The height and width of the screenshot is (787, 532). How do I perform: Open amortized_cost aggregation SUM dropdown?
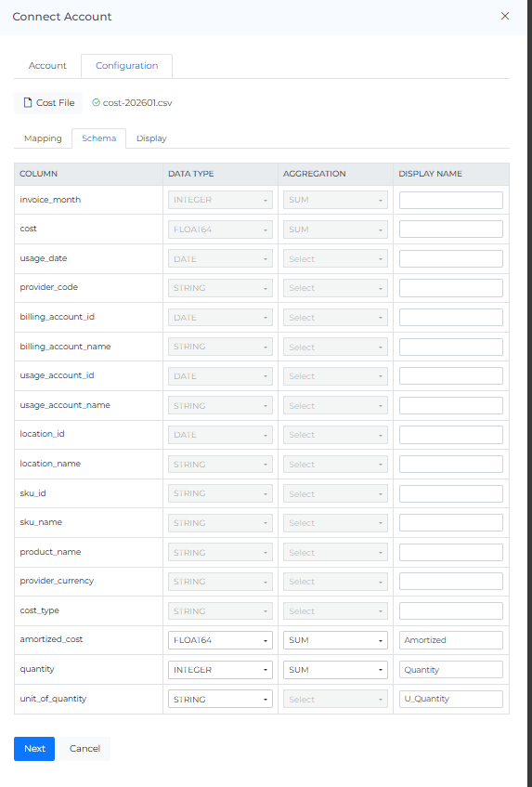click(x=335, y=640)
